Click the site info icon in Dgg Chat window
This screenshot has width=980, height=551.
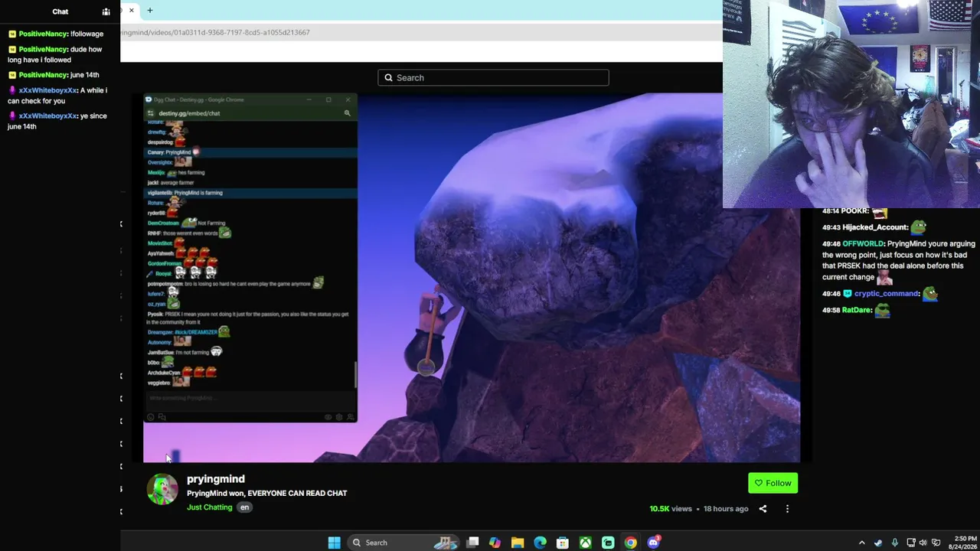click(151, 113)
